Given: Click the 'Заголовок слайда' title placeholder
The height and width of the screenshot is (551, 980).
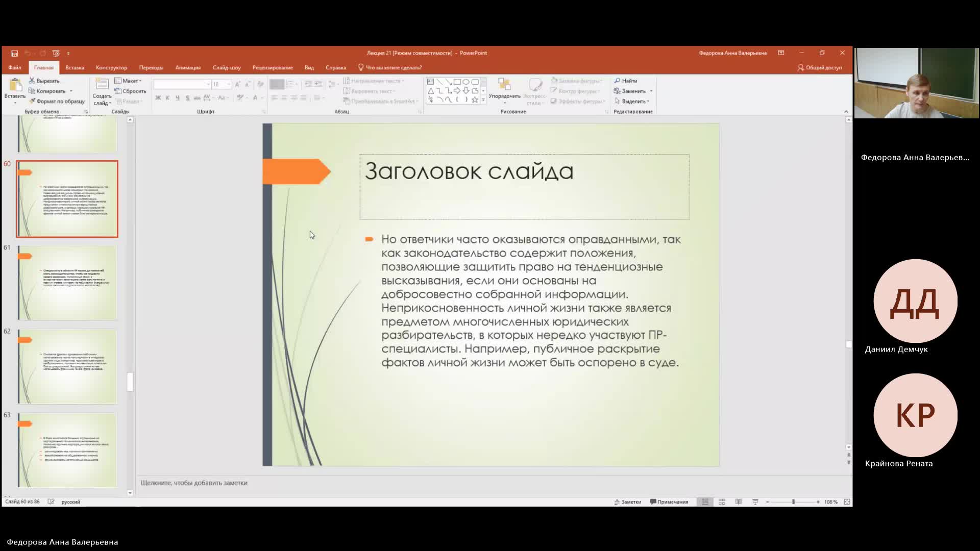Looking at the screenshot, I should (524, 187).
